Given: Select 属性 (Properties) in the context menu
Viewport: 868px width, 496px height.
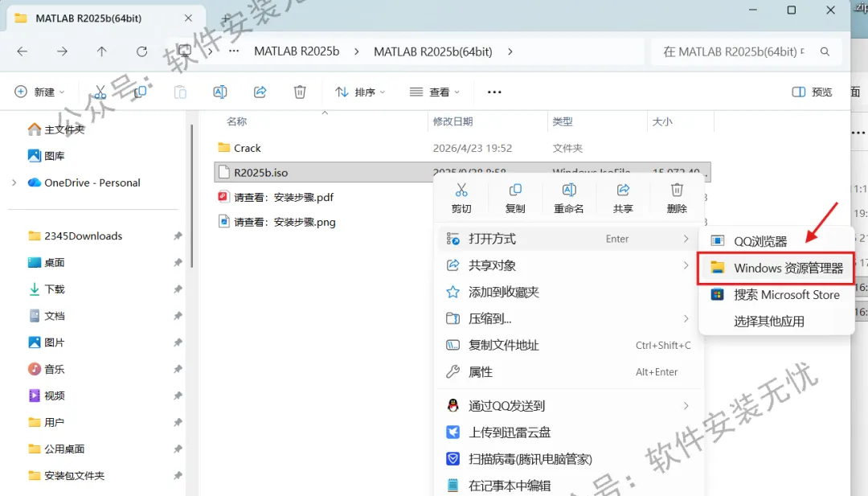Looking at the screenshot, I should 568,371.
